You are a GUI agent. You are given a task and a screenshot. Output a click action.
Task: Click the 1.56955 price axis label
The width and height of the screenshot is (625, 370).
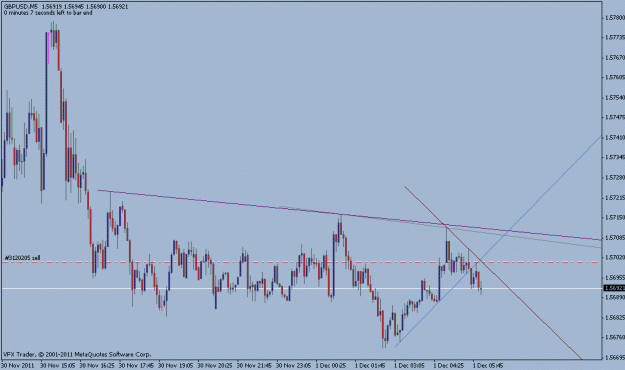[615, 278]
